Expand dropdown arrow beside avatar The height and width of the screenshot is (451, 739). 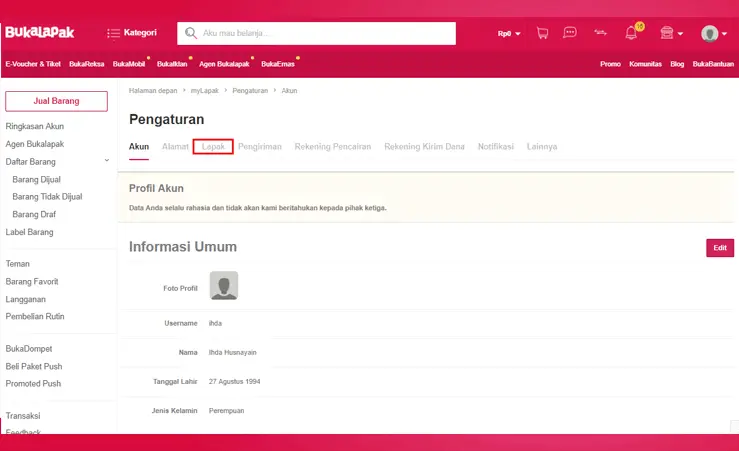(x=724, y=33)
